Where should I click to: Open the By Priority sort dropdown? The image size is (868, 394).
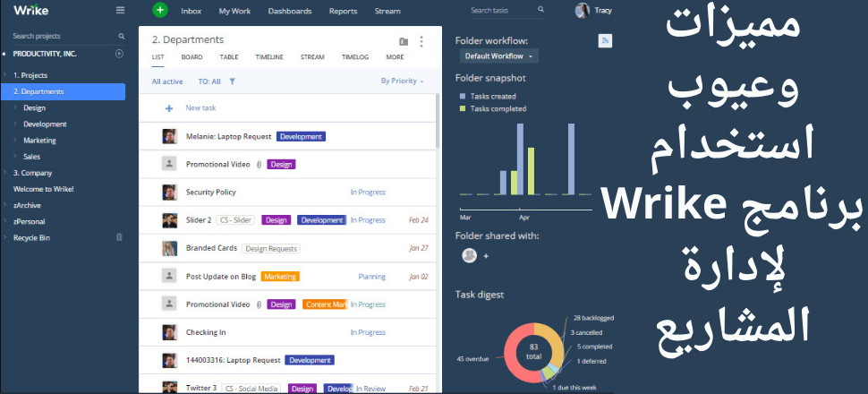(402, 81)
